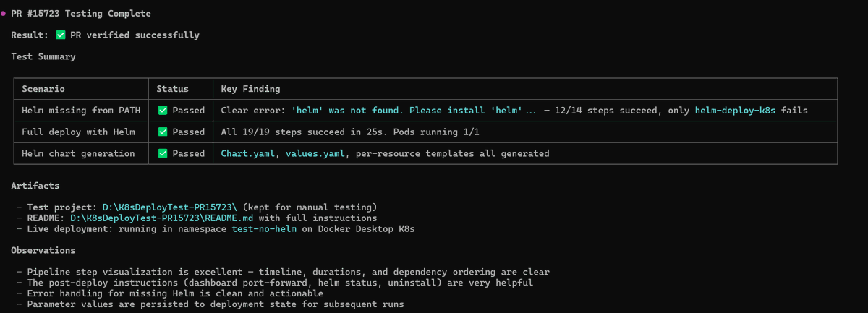868x313 pixels.
Task: Click the 'Status' column header
Action: click(x=173, y=89)
